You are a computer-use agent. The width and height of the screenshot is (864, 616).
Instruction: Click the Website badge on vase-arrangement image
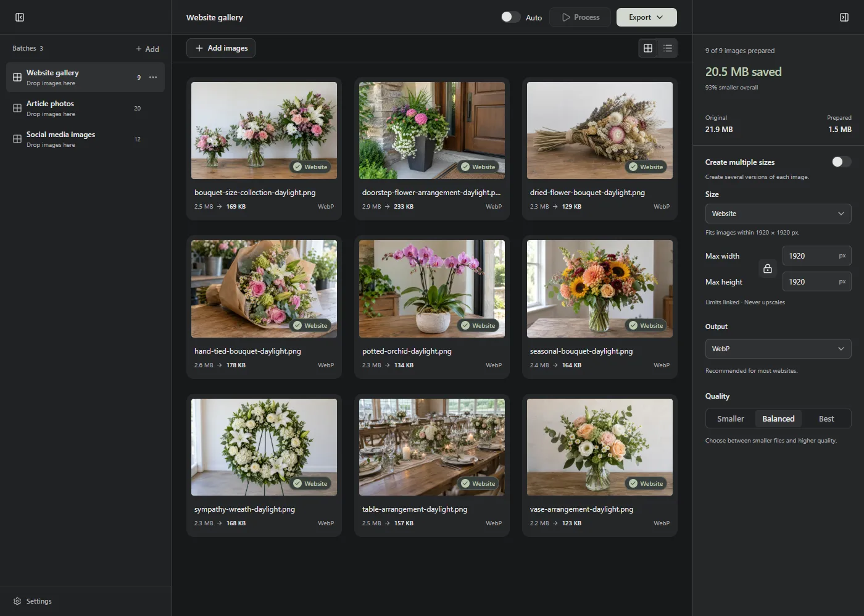(x=646, y=483)
